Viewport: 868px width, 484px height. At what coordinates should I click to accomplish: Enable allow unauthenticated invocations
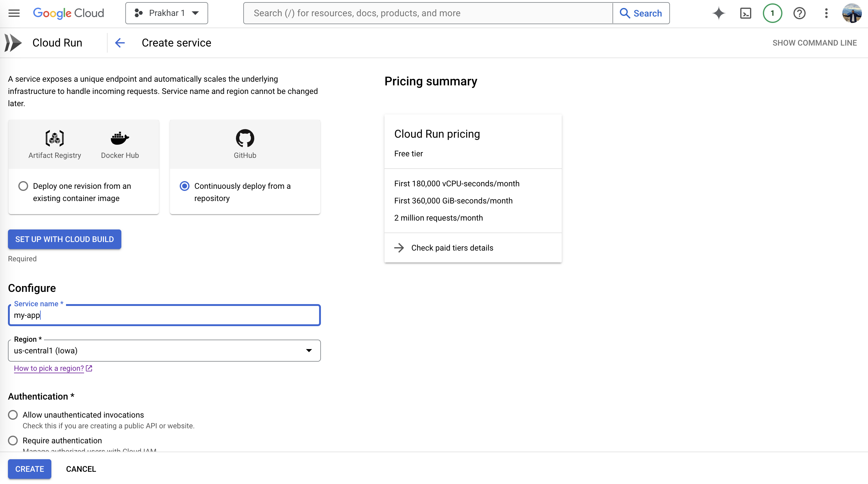coord(13,415)
